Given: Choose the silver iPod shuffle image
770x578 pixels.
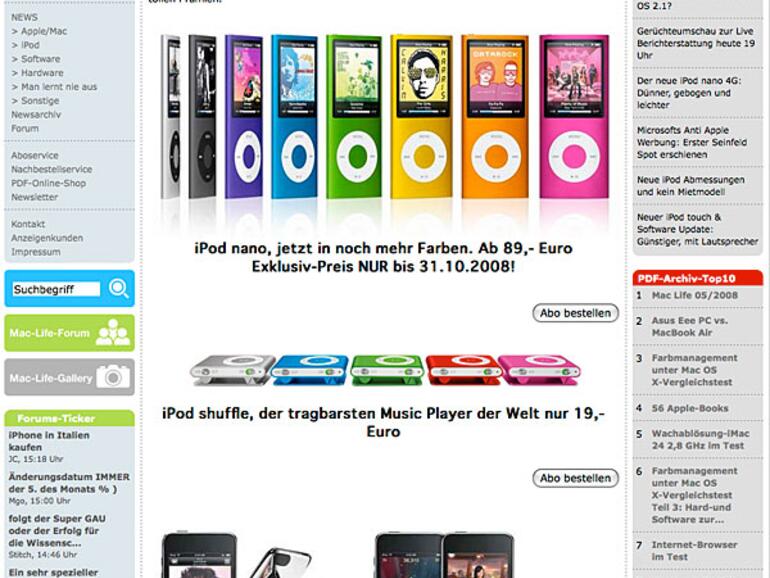Looking at the screenshot, I should (x=232, y=369).
